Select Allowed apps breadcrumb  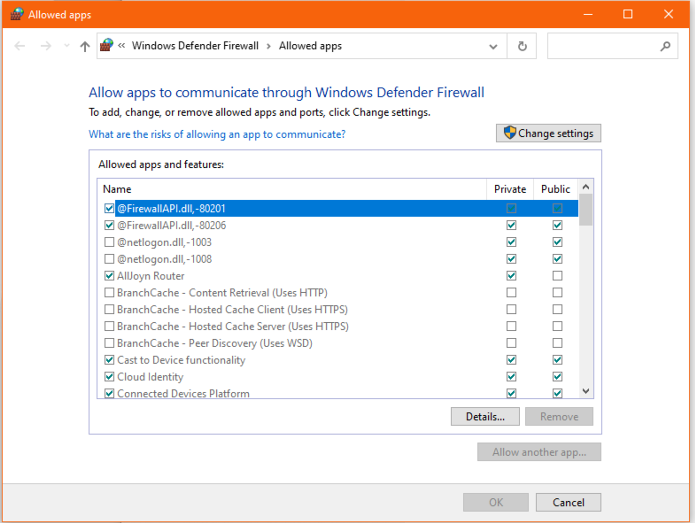click(310, 46)
